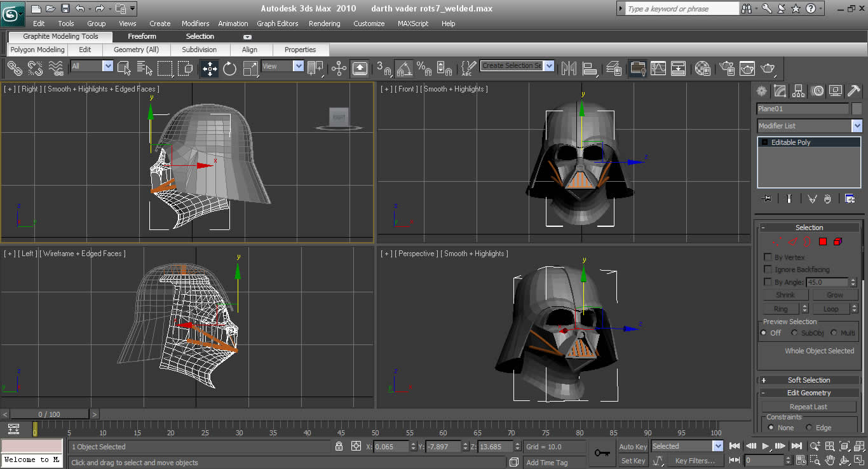Pick the Rectangular Selection Region tool
868x469 pixels.
[165, 68]
